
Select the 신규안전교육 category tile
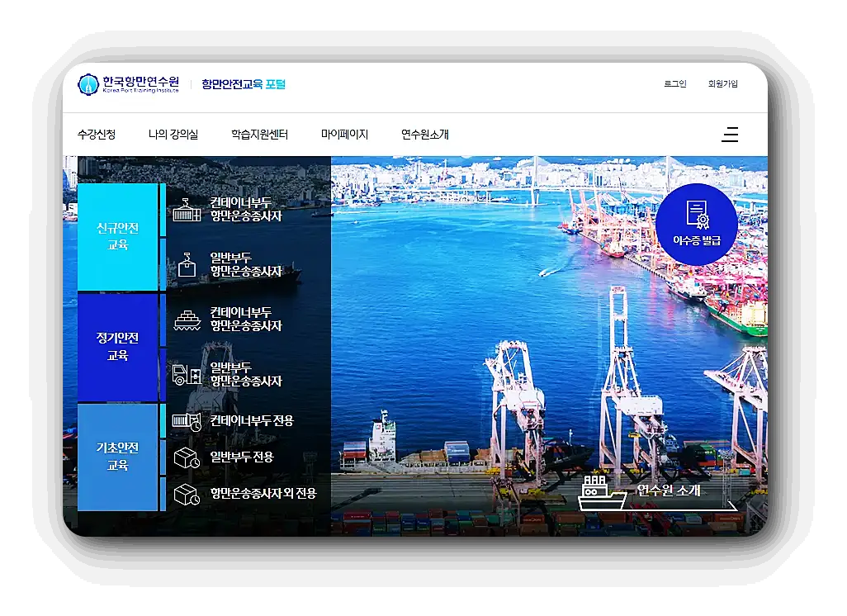coord(118,237)
